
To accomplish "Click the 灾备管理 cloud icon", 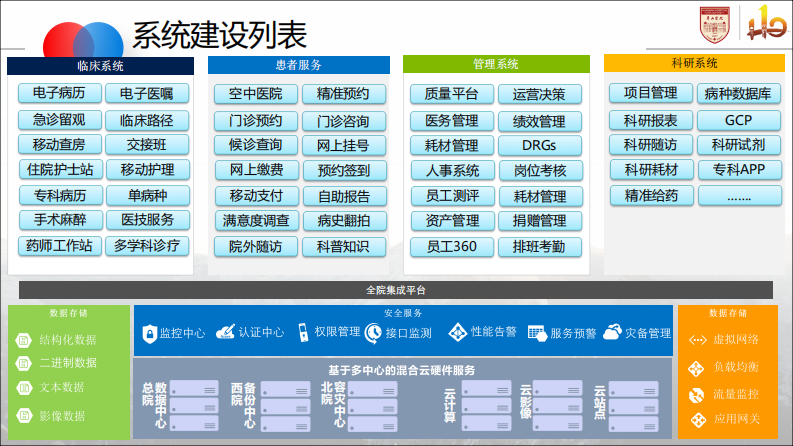I will click(612, 332).
